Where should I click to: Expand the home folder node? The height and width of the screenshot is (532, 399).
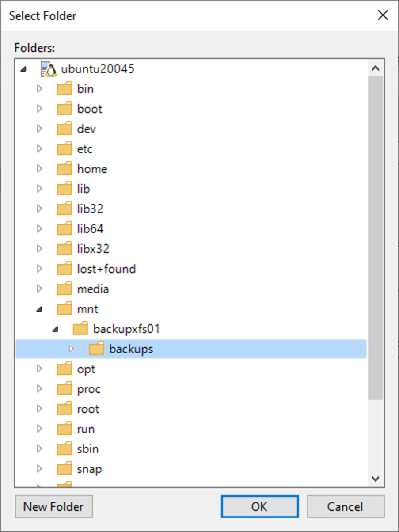pos(39,169)
